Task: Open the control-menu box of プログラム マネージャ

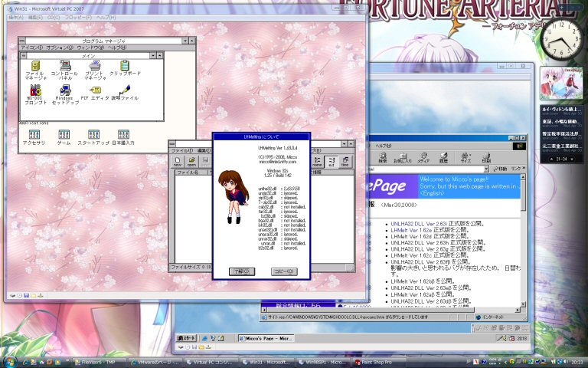Action: click(x=21, y=41)
